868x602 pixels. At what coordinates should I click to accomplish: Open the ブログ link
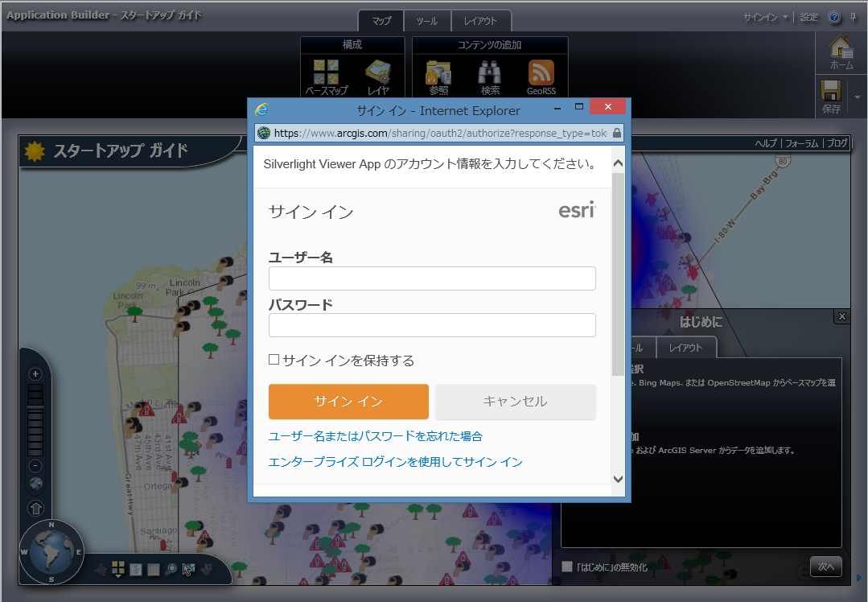837,143
